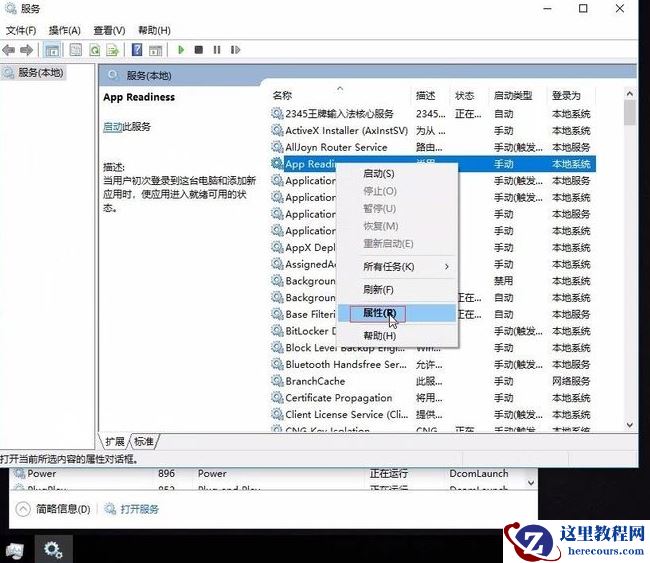The image size is (650, 563).
Task: Click gear icon of Certificate Propagation row
Action: (x=277, y=397)
